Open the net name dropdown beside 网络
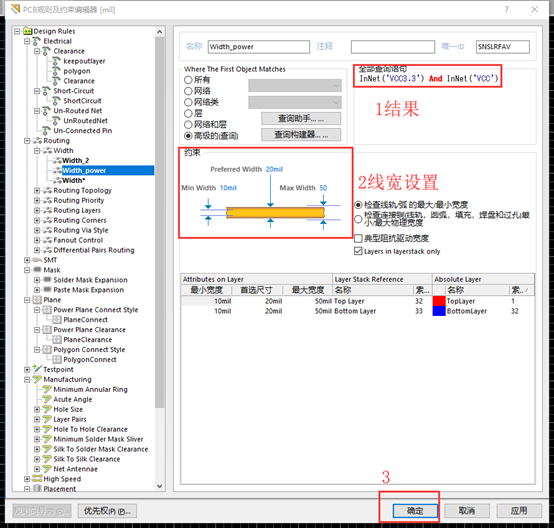This screenshot has height=528, width=554. click(x=295, y=86)
